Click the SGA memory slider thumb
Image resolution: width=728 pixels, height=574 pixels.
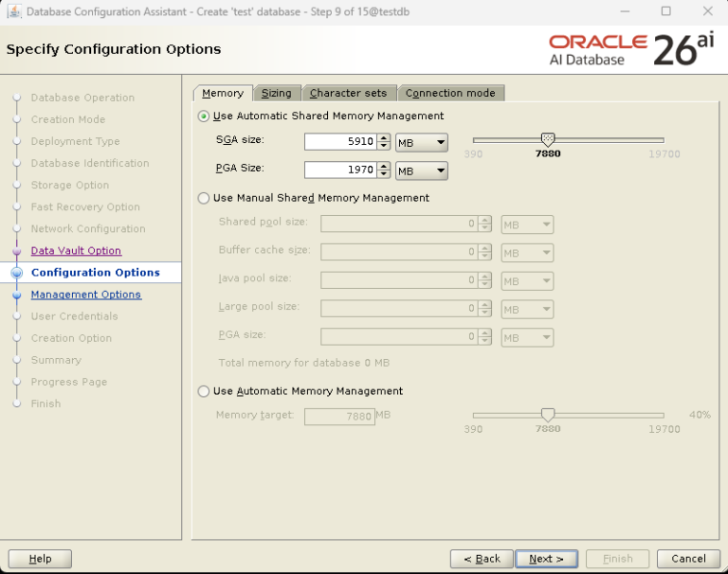point(548,138)
